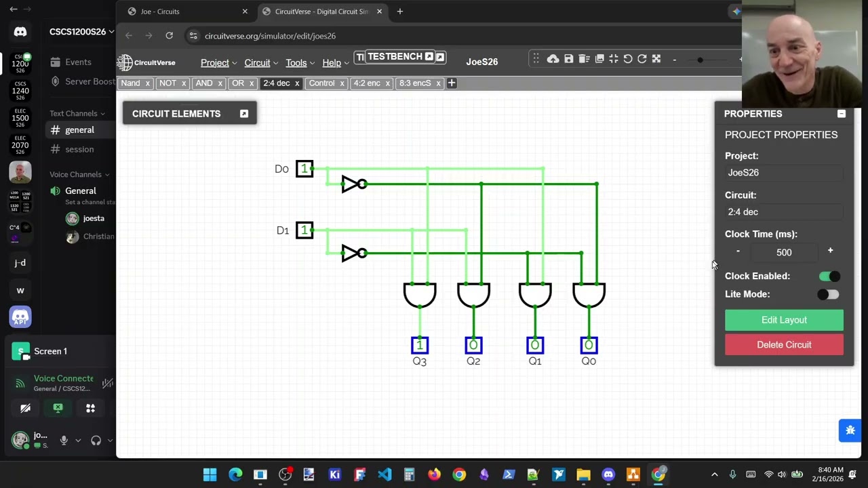Adjust the zoom slider knob
The height and width of the screenshot is (488, 868).
click(700, 60)
